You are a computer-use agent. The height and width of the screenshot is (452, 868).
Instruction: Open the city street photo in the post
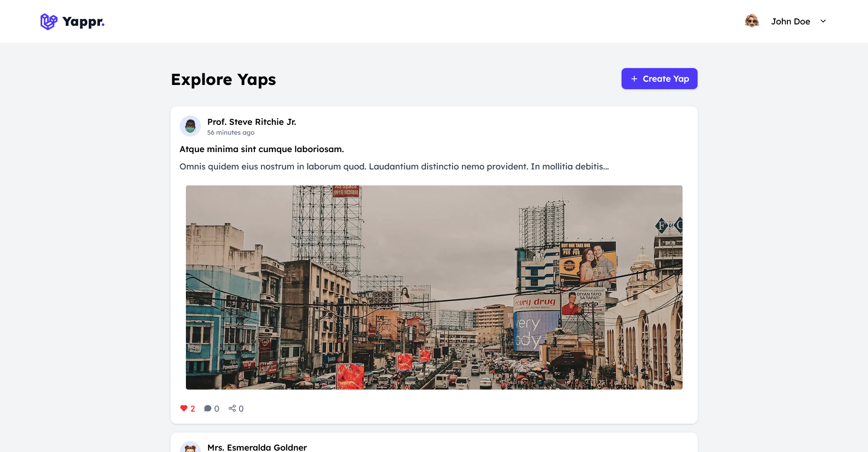point(434,287)
